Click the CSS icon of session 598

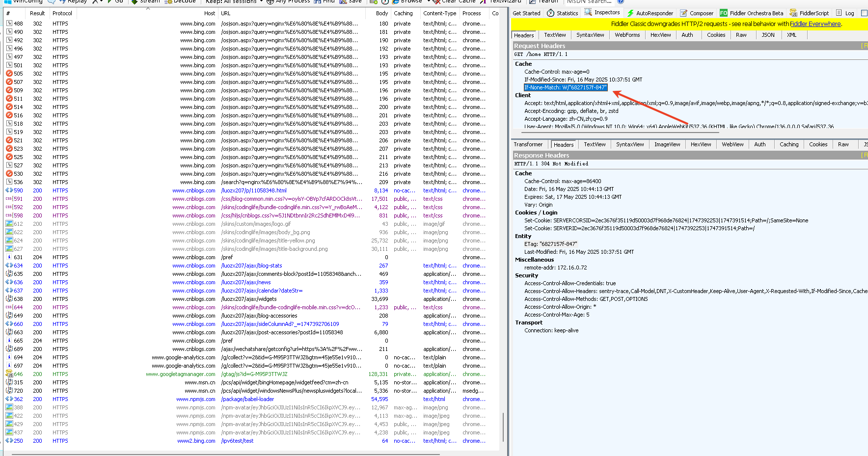coord(9,215)
